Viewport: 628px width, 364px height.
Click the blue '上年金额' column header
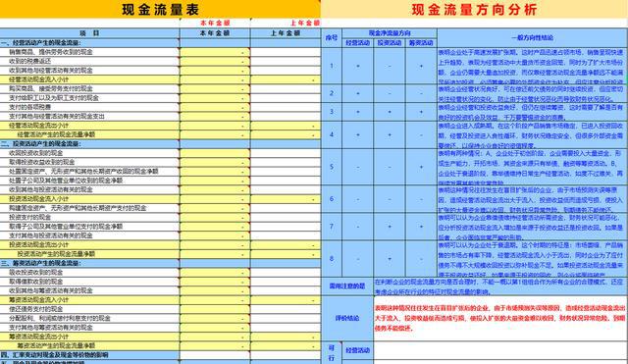286,33
